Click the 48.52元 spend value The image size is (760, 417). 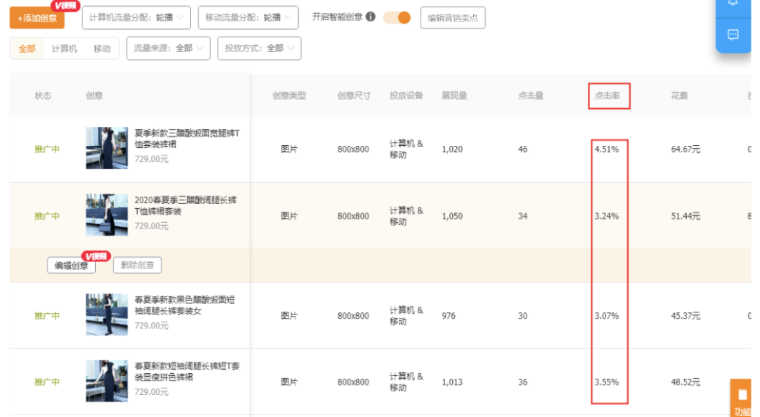(685, 382)
